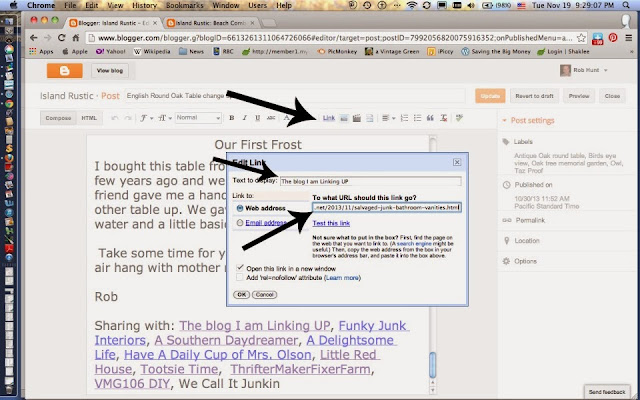
Task: Click the Send feedback button
Action: 607,392
